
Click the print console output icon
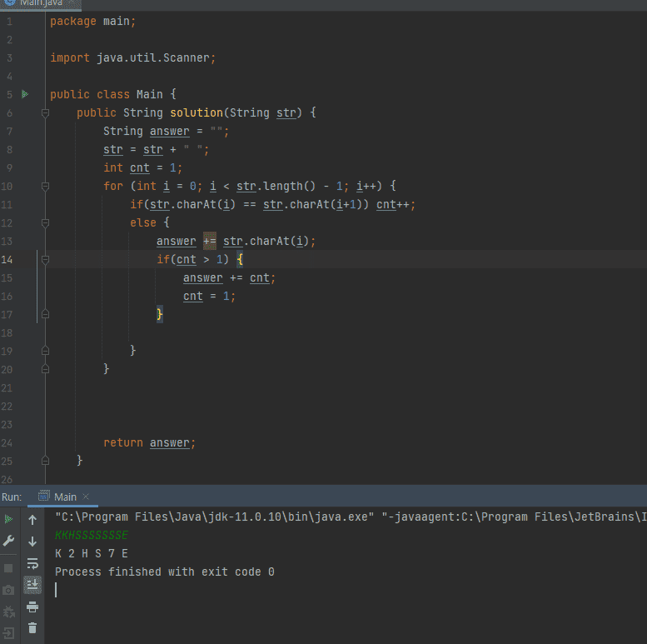coord(32,607)
